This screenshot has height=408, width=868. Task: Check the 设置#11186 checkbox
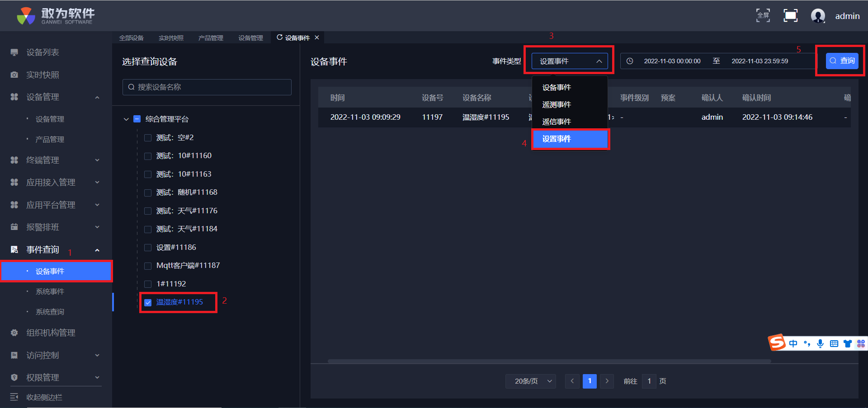(x=148, y=248)
